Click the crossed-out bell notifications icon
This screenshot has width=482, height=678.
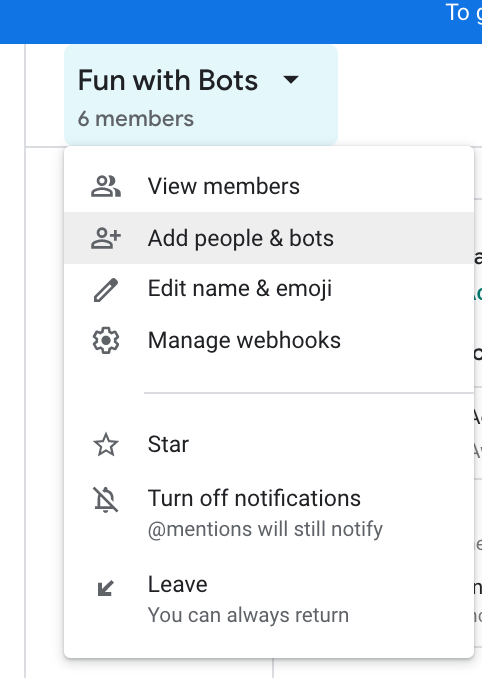[x=106, y=500]
